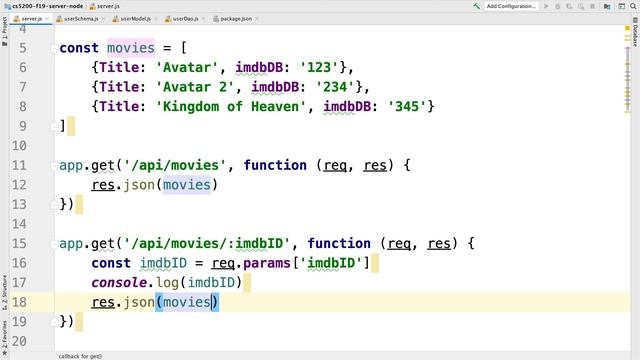640x360 pixels.
Task: Click the Run with Coverage icon
Action: click(x=569, y=6)
